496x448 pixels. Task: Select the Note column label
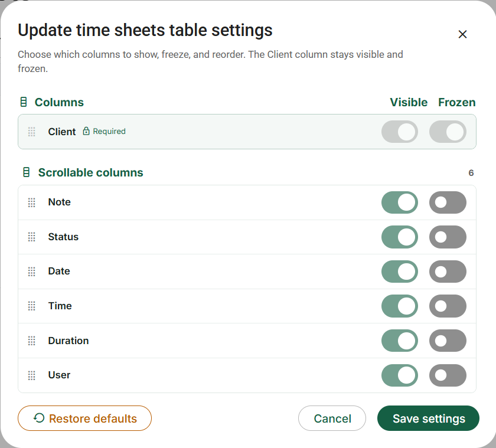pyautogui.click(x=59, y=202)
